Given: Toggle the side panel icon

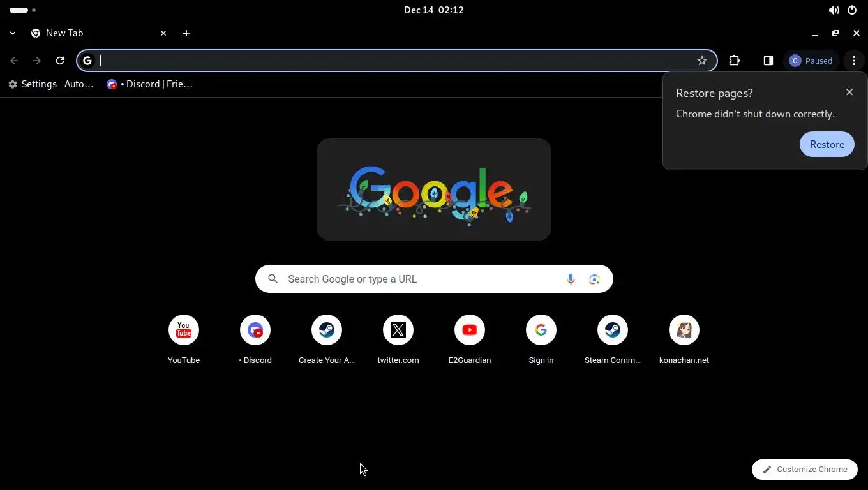Looking at the screenshot, I should 768,61.
